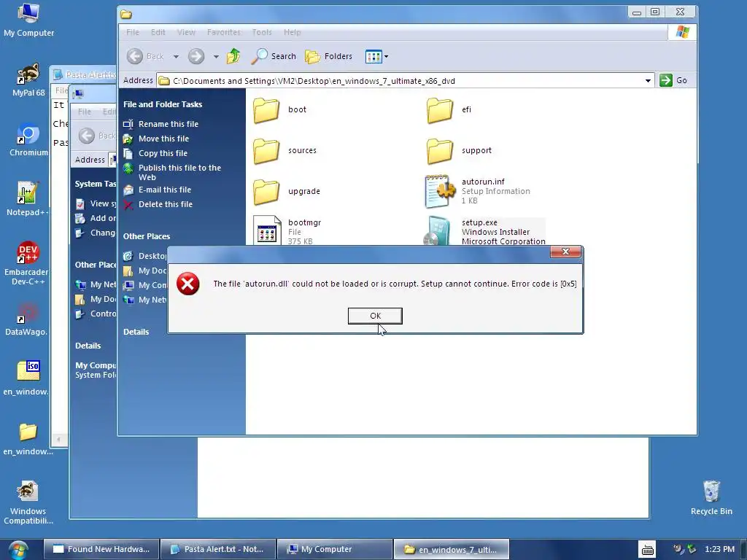Open the Tools menu
Viewport: 747px width, 560px height.
(262, 32)
